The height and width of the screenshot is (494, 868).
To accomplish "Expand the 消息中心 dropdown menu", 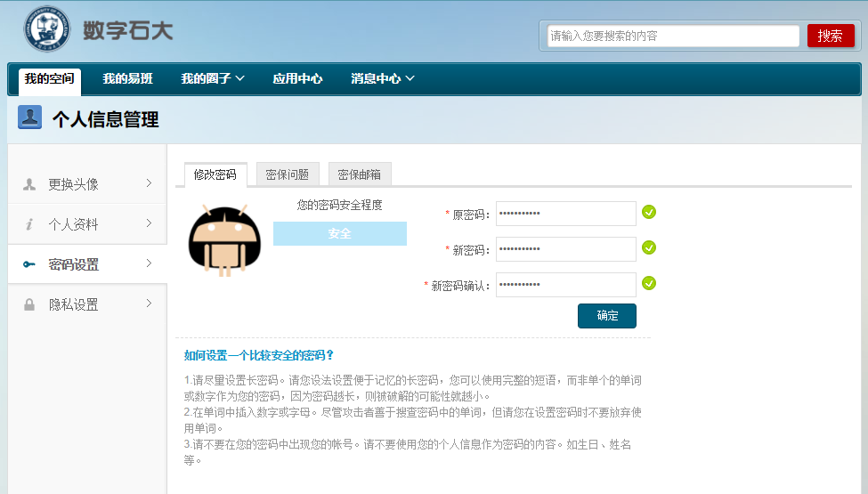I will click(x=383, y=78).
